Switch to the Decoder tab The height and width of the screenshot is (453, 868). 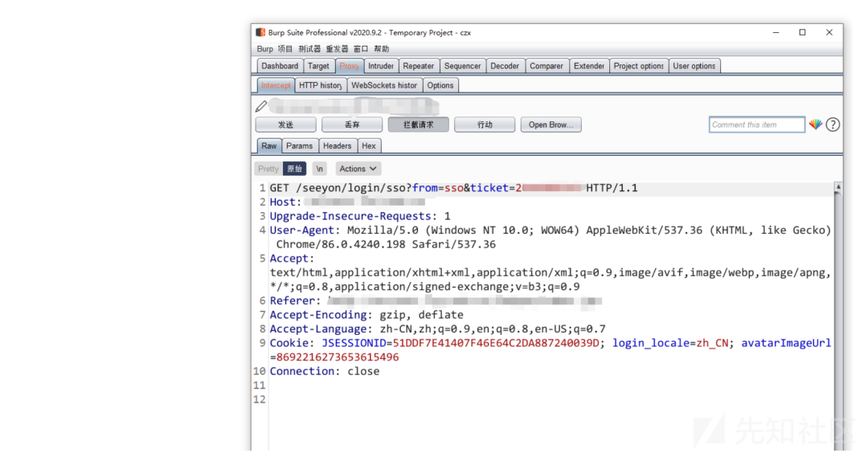pos(505,66)
